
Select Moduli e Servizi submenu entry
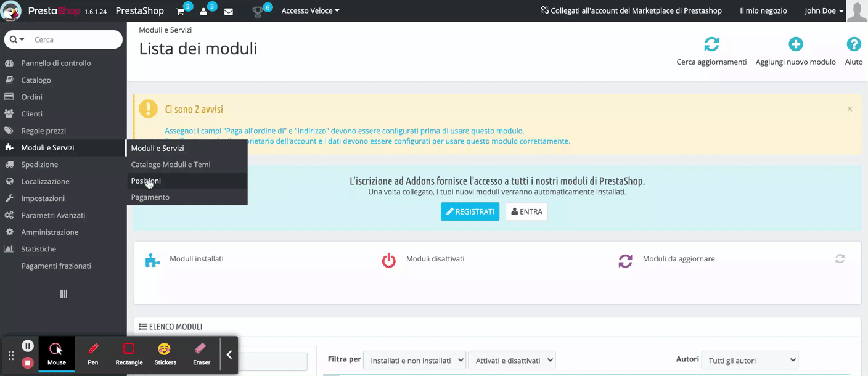coord(187,148)
